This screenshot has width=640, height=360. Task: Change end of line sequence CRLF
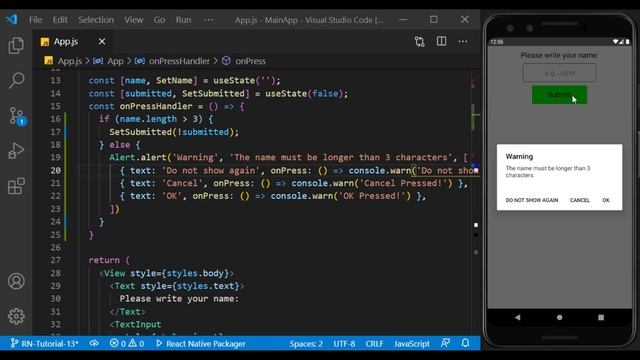(374, 344)
